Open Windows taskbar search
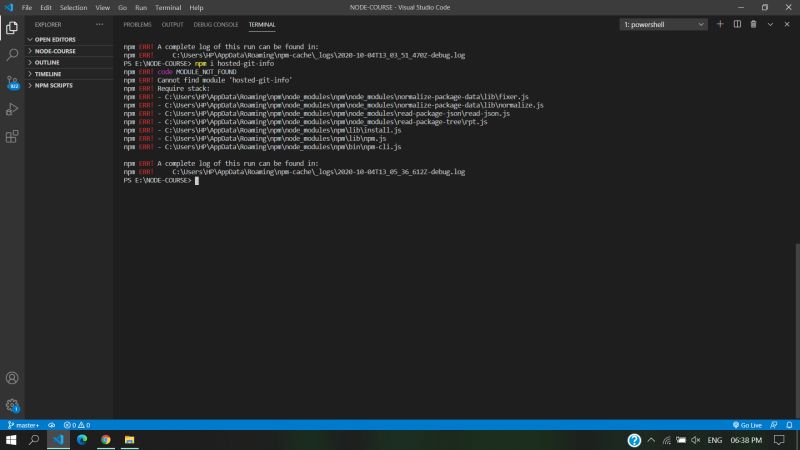Image resolution: width=800 pixels, height=450 pixels. (34, 440)
